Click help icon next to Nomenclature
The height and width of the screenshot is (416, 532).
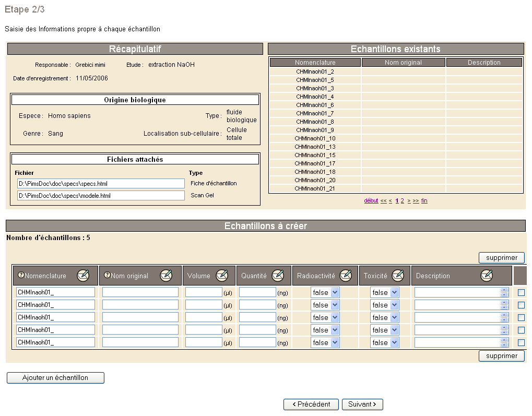pos(21,276)
